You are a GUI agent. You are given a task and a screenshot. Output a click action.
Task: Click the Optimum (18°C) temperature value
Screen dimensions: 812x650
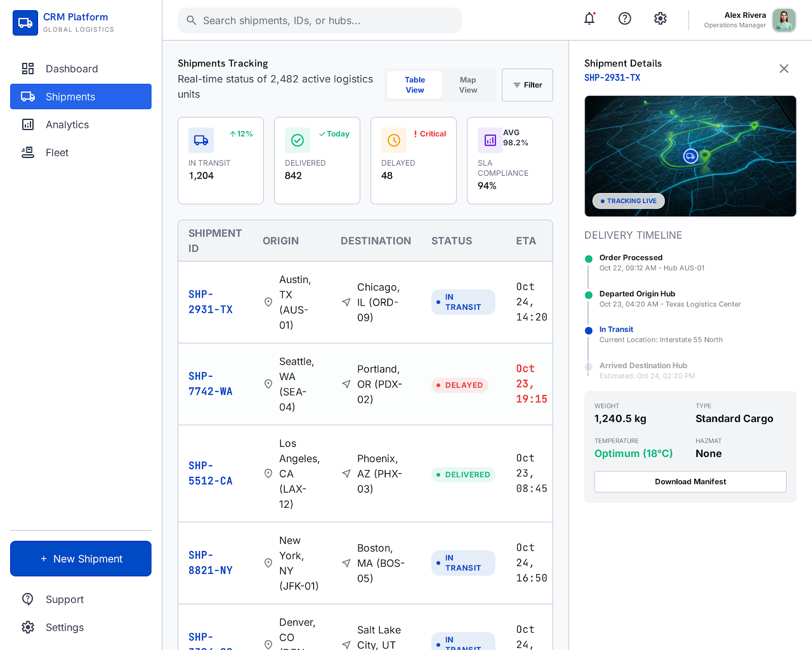(x=633, y=453)
